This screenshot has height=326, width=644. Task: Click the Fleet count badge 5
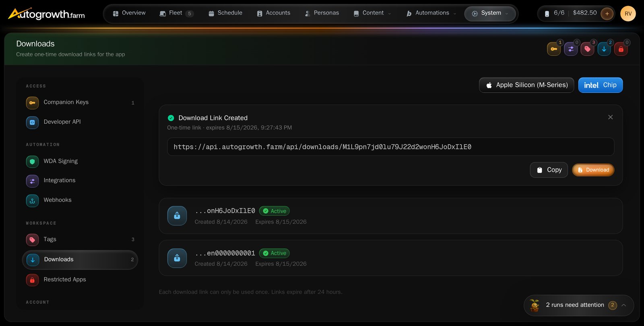click(190, 14)
